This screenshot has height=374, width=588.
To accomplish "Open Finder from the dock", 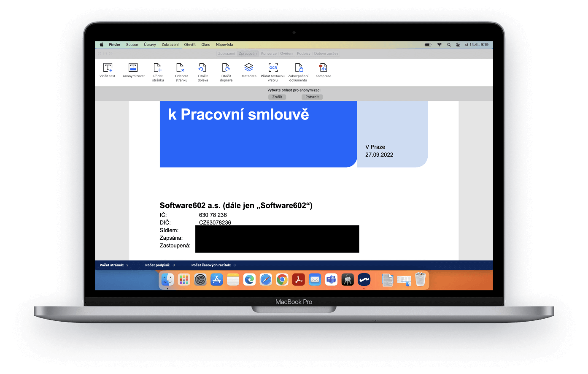I will (167, 279).
